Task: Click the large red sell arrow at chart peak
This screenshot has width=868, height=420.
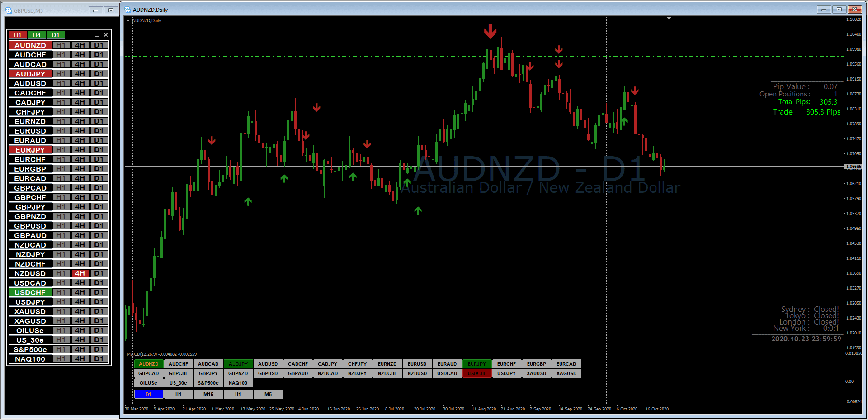Action: coord(490,31)
